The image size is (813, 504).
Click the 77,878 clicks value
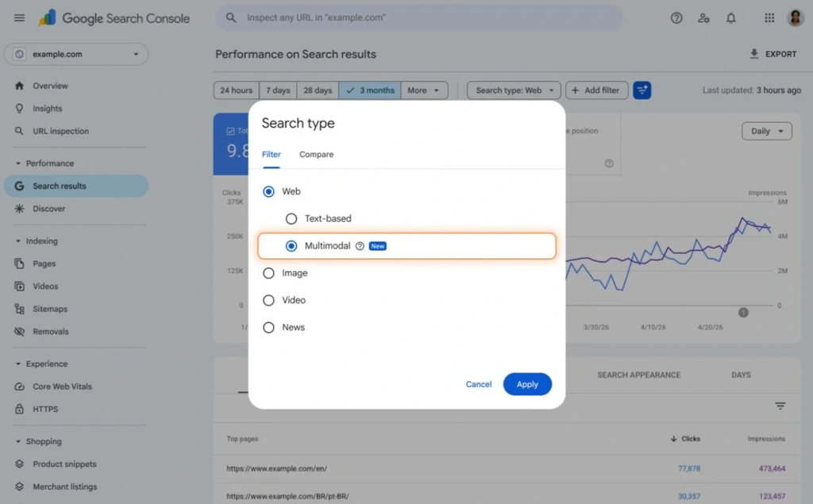tap(689, 468)
